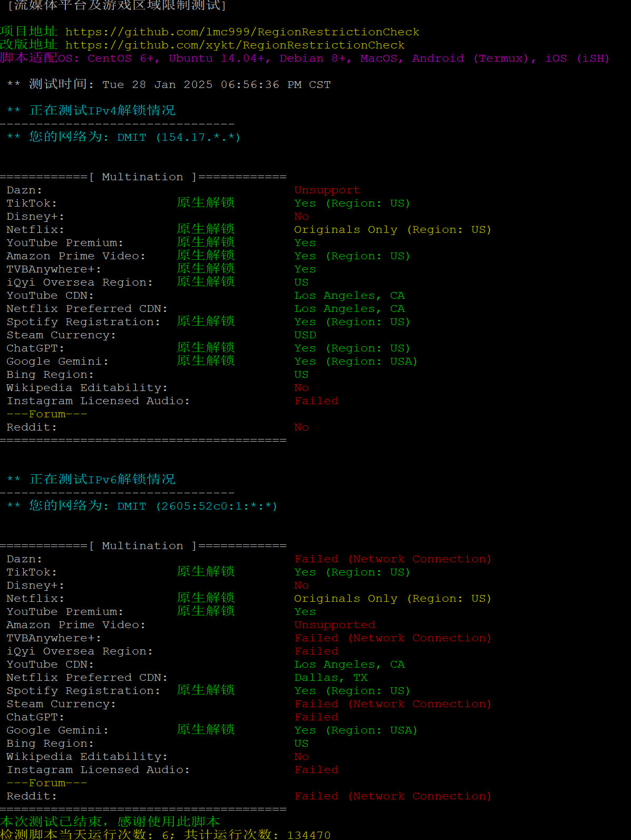Click the IPv4 "TVBAnywhere+:" label

(x=54, y=269)
